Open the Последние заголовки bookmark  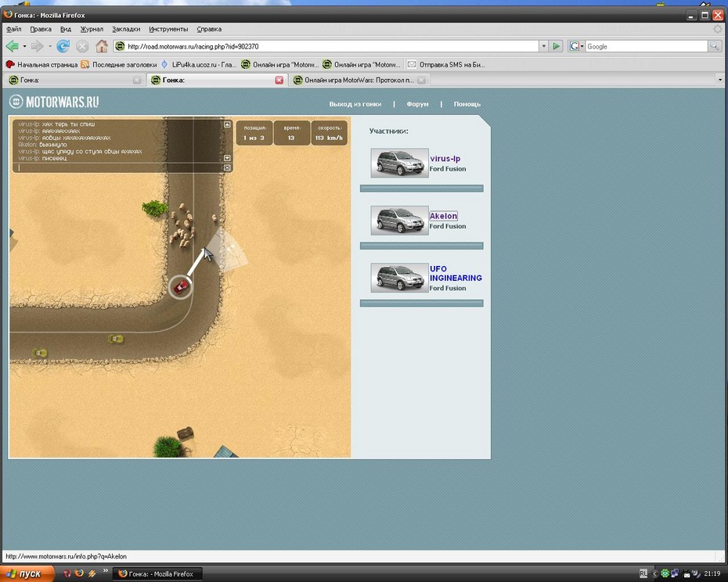(x=119, y=64)
